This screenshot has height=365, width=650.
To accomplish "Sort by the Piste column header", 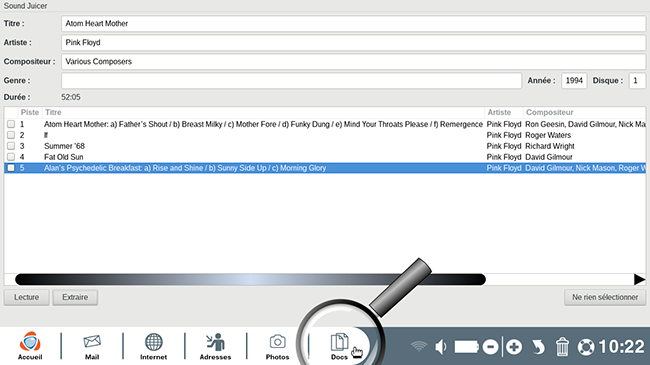I will coord(29,112).
